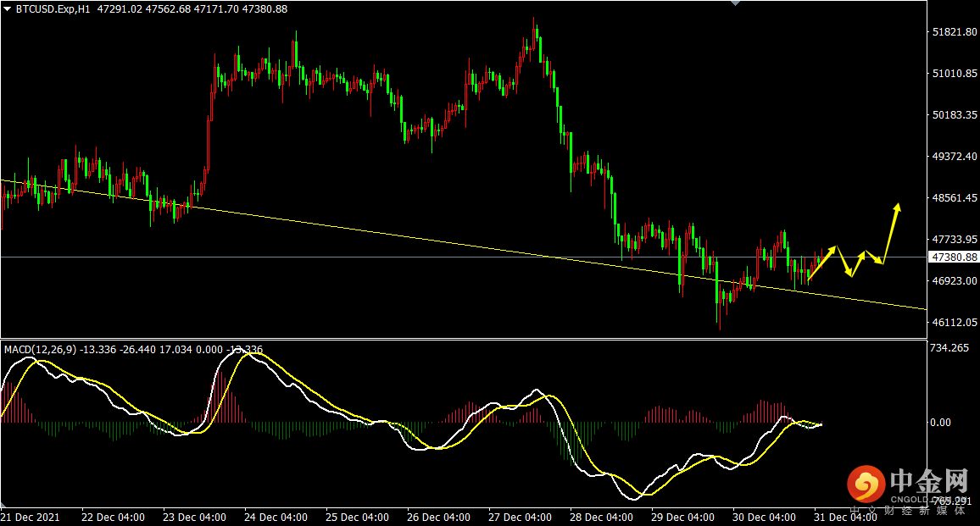Click the close value 47380.88 in the header

point(265,9)
